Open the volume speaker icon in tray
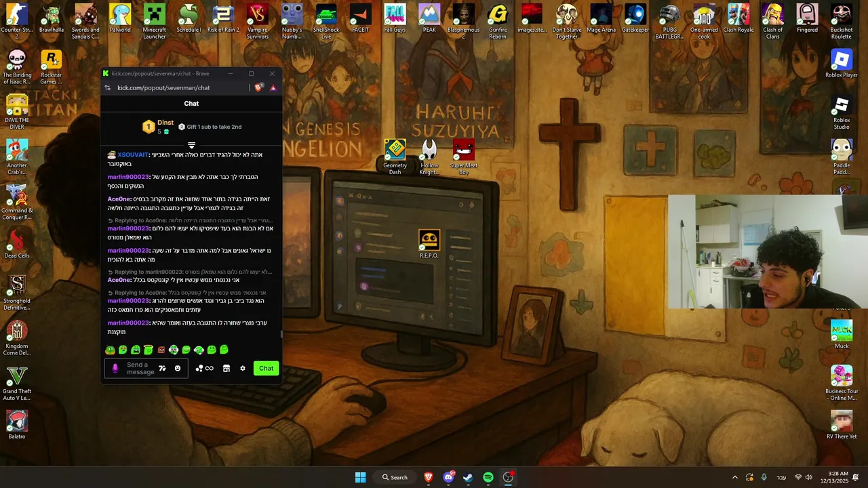Image resolution: width=868 pixels, height=488 pixels. [808, 477]
